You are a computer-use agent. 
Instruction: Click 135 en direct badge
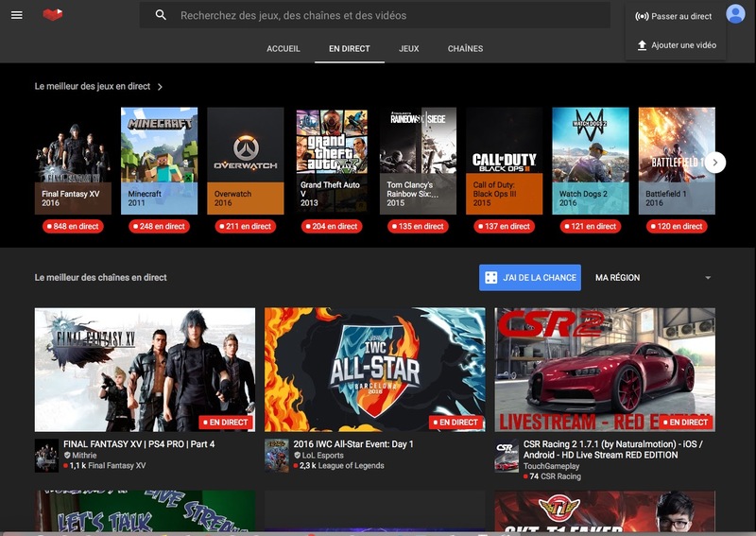(x=418, y=226)
